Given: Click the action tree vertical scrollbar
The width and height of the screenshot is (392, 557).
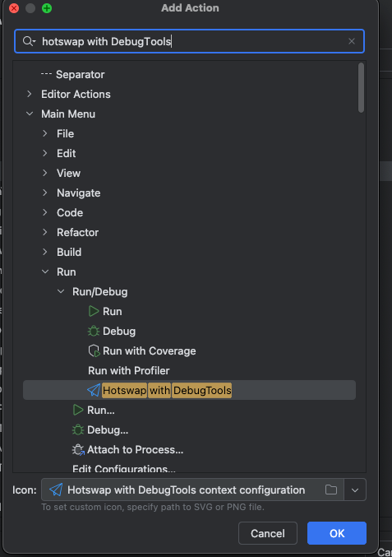Looking at the screenshot, I should point(361,87).
